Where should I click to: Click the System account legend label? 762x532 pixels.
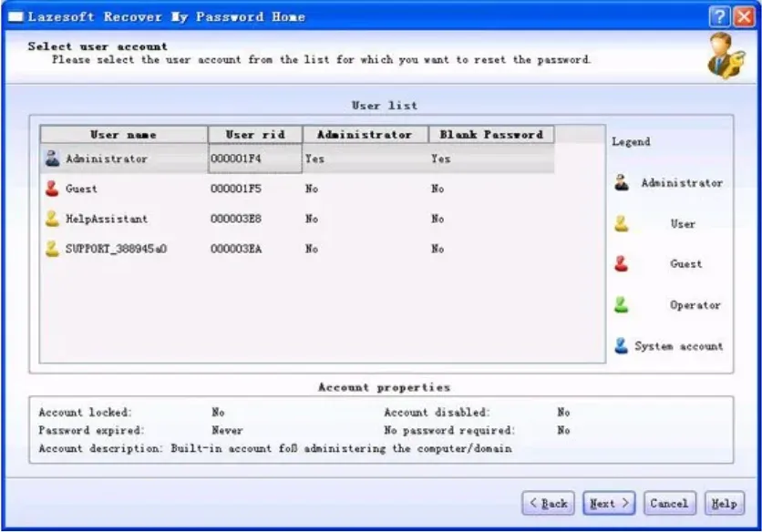pyautogui.click(x=678, y=346)
